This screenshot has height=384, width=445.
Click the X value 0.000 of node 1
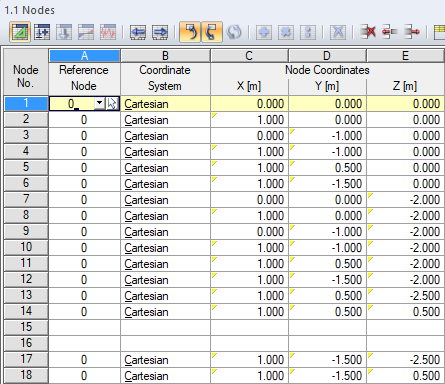point(249,104)
